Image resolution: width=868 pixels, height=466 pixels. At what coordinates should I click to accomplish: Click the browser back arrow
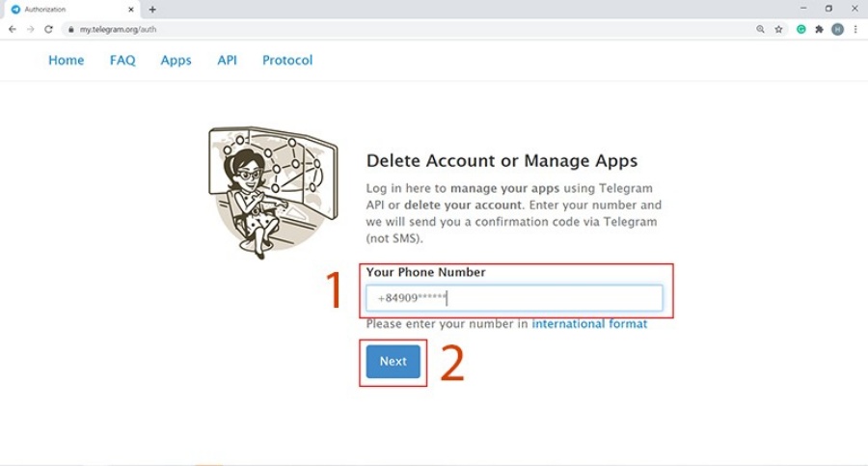click(13, 29)
